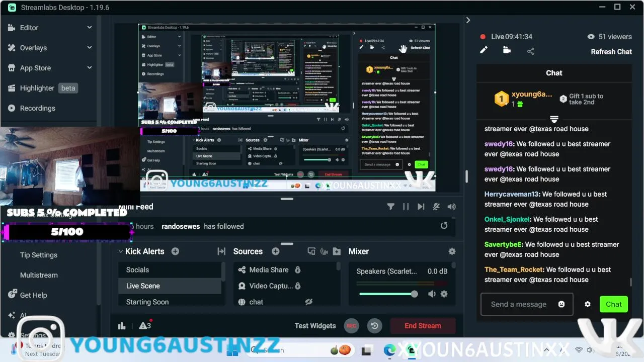
Task: Replay the randosewes follow alert
Action: (444, 226)
